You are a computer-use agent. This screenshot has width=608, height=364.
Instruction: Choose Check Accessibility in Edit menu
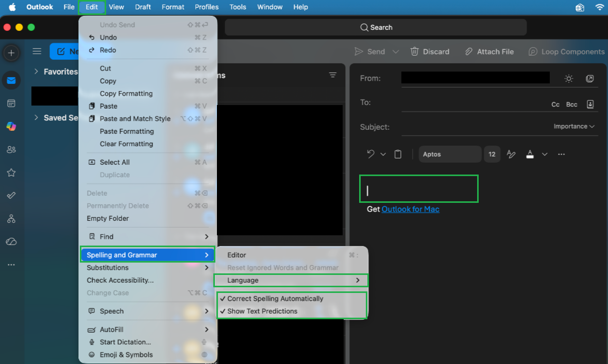pos(148,280)
